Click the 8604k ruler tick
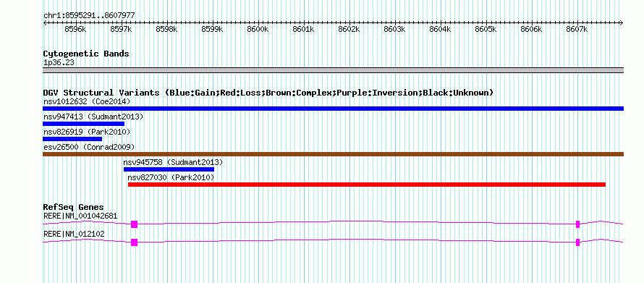The image size is (644, 283). (440, 29)
